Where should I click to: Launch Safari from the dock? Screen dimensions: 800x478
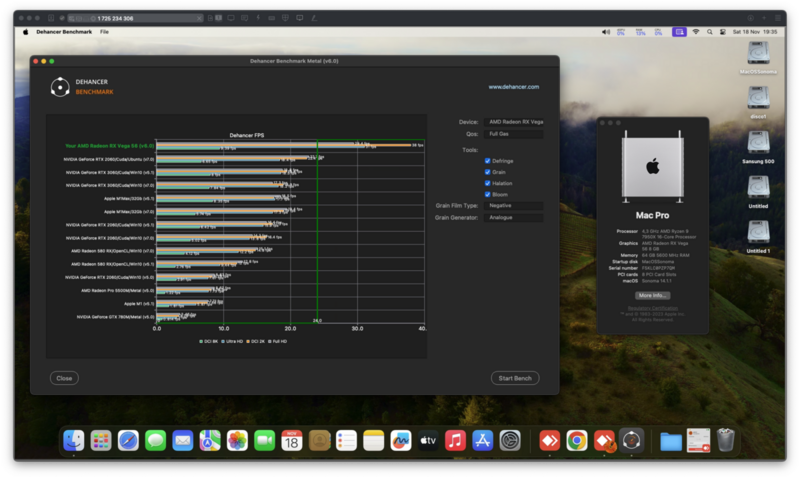pyautogui.click(x=128, y=440)
